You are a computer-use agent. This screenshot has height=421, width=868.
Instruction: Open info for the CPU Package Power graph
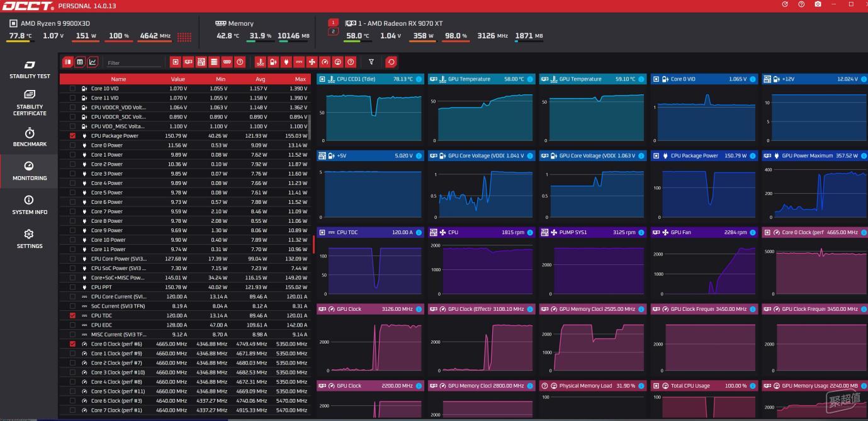click(x=752, y=156)
